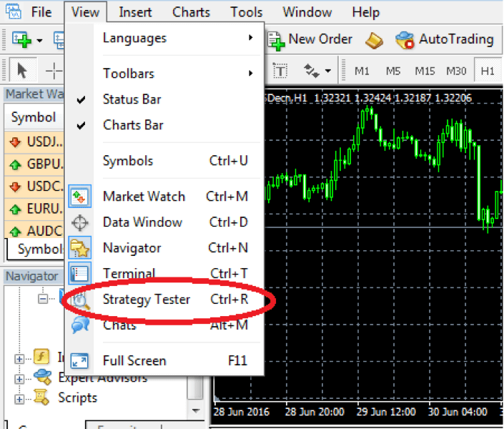Select Scripts in the Navigator tree
504x429 pixels.
tap(77, 398)
